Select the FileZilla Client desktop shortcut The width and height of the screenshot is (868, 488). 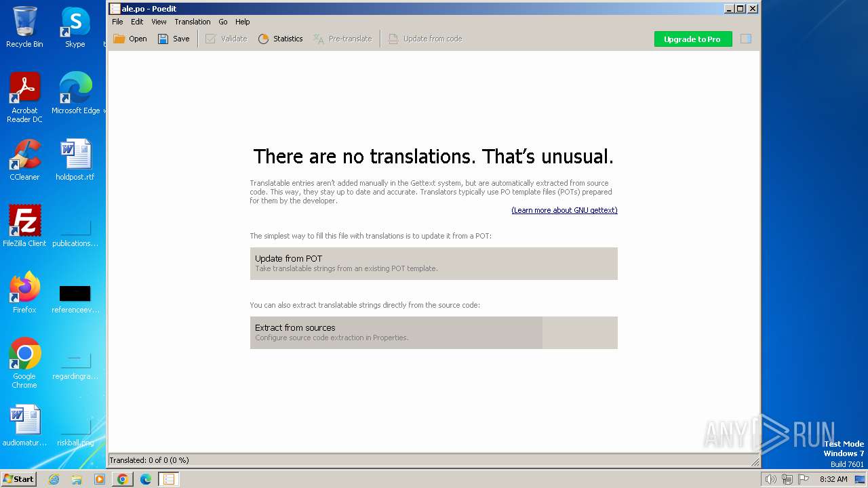pyautogui.click(x=24, y=226)
